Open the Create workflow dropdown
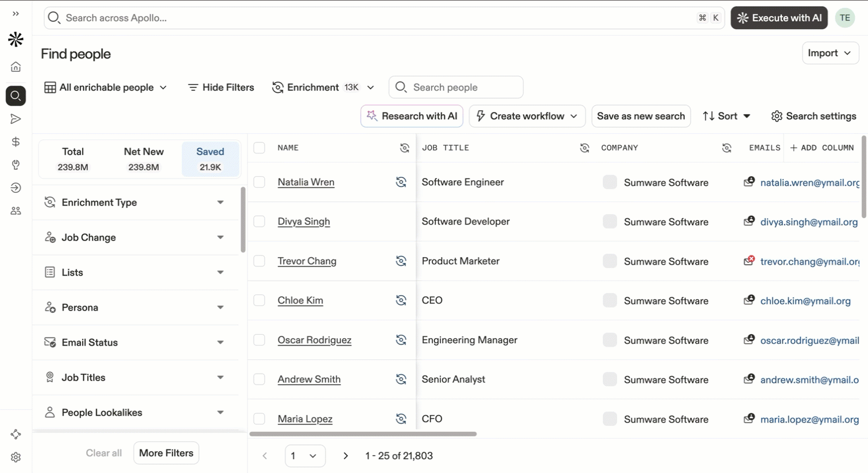 click(526, 116)
